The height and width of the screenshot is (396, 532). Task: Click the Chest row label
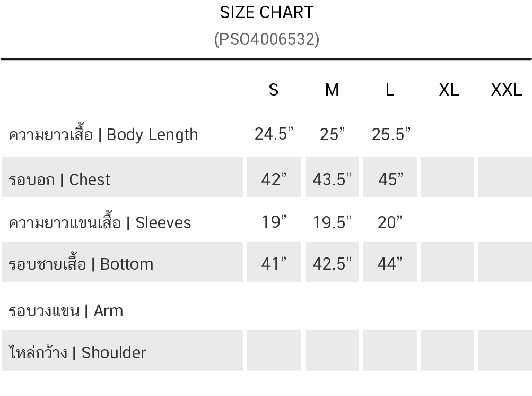[59, 179]
